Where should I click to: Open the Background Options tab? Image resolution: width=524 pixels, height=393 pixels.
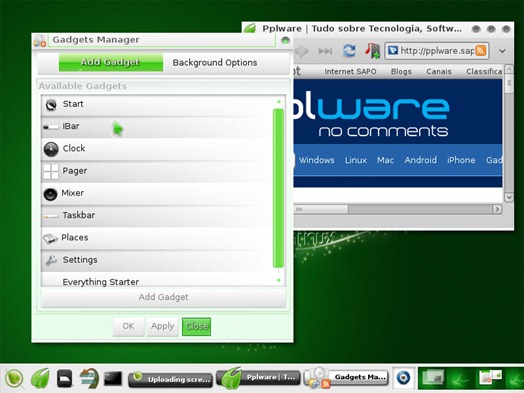(215, 62)
